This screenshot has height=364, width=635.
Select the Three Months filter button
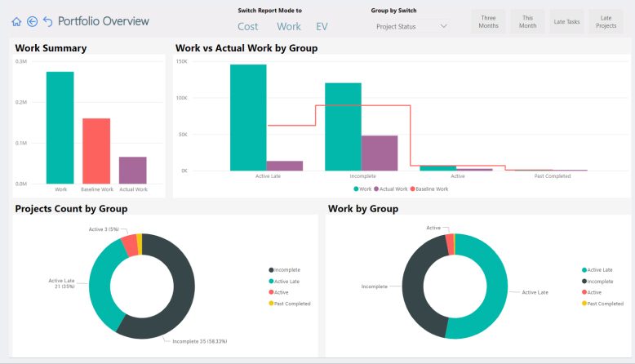(x=488, y=22)
